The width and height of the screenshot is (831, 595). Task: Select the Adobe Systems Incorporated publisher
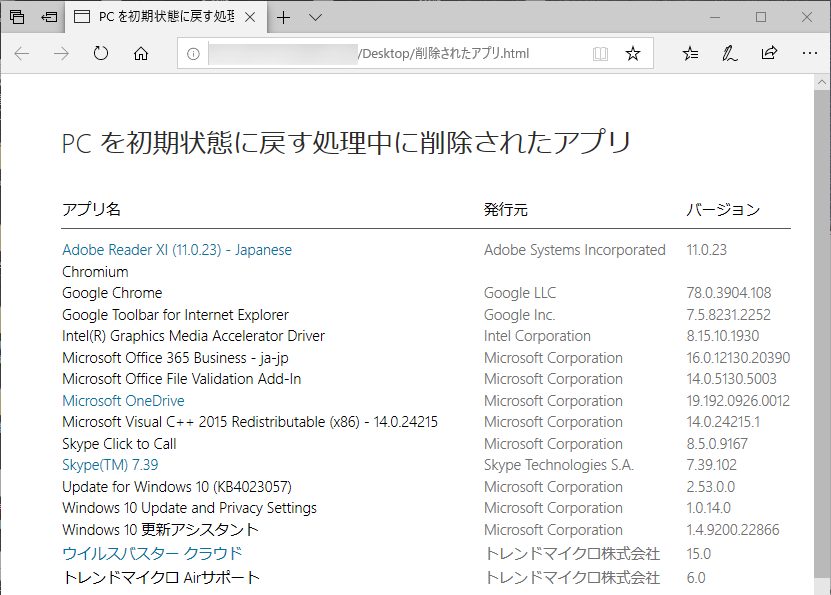(574, 250)
